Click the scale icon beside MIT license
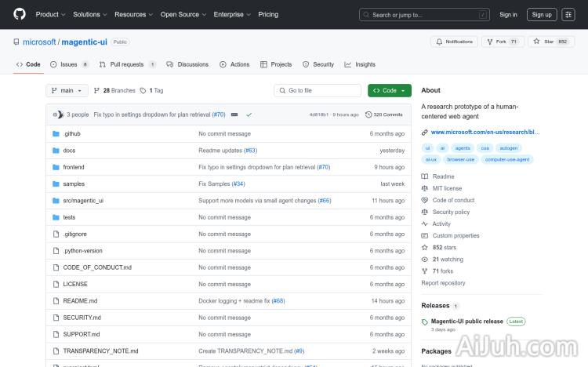The width and height of the screenshot is (588, 367). [x=424, y=188]
